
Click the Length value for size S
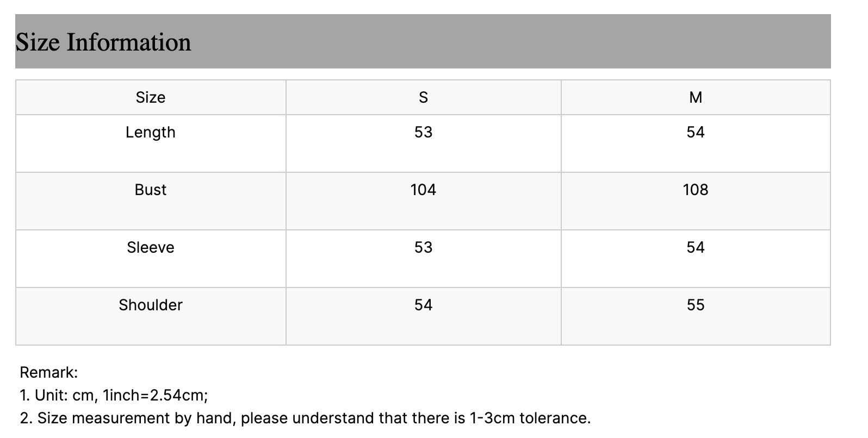point(423,132)
